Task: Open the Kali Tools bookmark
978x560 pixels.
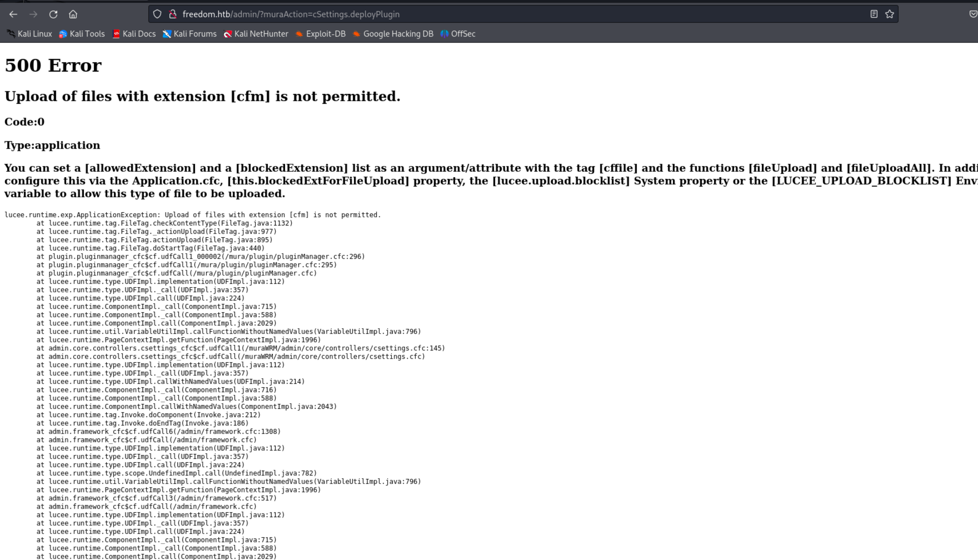Action: coord(82,34)
